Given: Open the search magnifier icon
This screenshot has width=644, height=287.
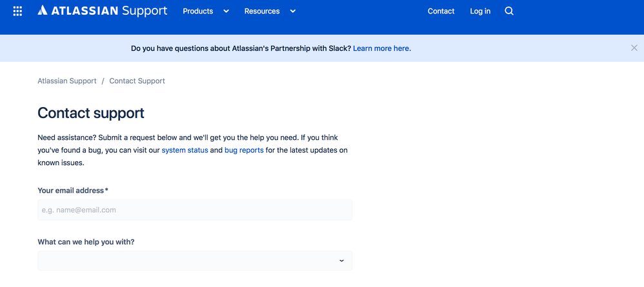Looking at the screenshot, I should tap(509, 11).
